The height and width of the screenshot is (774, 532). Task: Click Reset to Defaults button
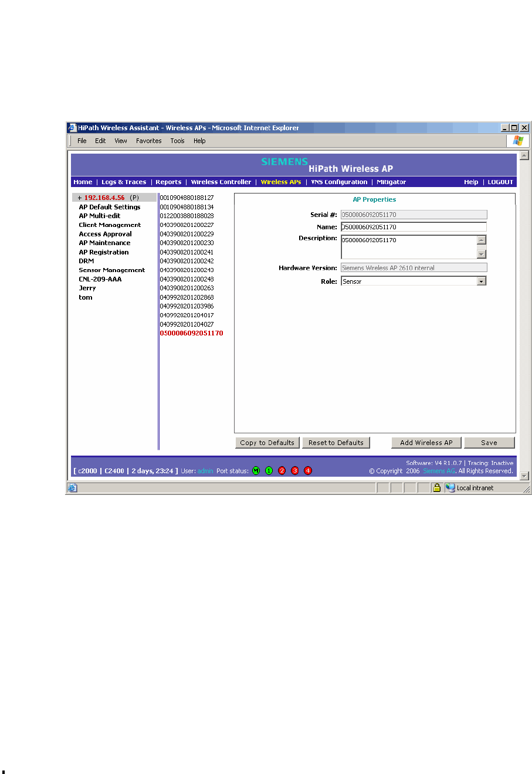pos(336,443)
